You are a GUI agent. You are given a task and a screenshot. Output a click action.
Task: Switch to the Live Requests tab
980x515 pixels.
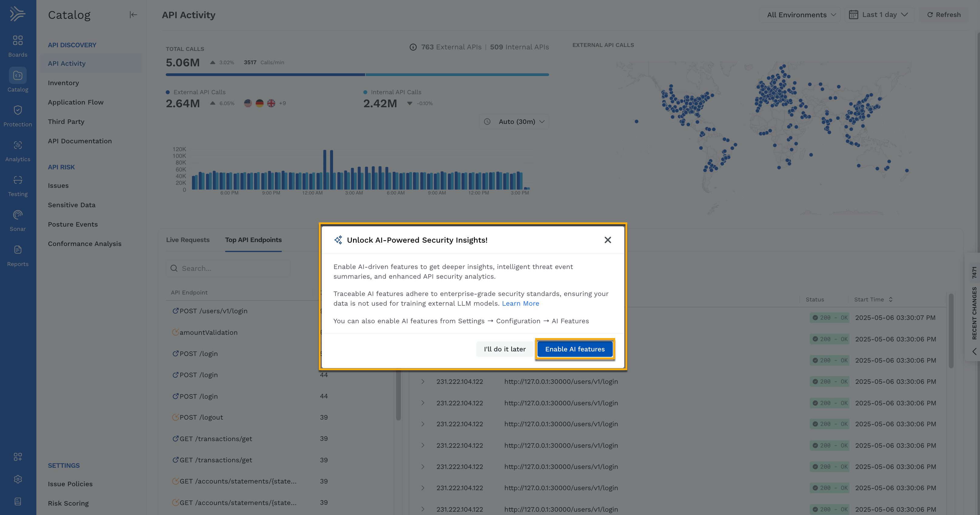pos(188,240)
